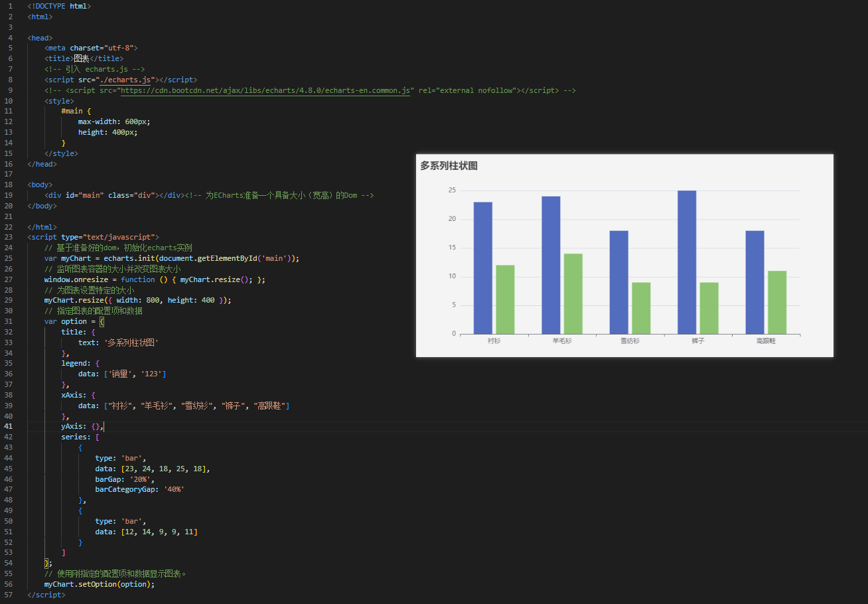
Task: Click the barGap: '20%' line
Action: pyautogui.click(x=125, y=479)
